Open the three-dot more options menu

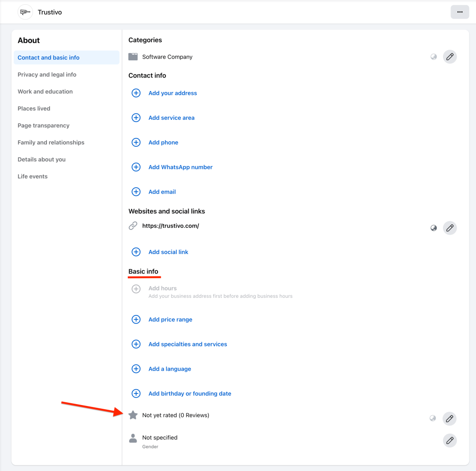pyautogui.click(x=460, y=12)
